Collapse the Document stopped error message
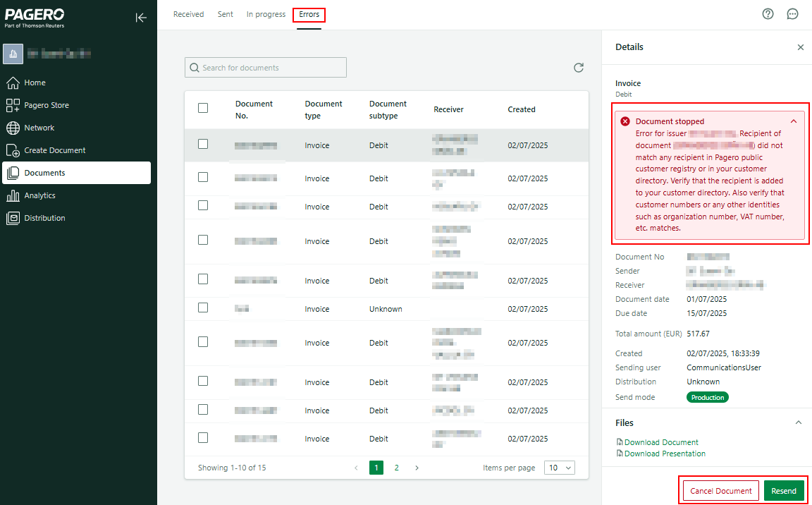 pyautogui.click(x=794, y=121)
